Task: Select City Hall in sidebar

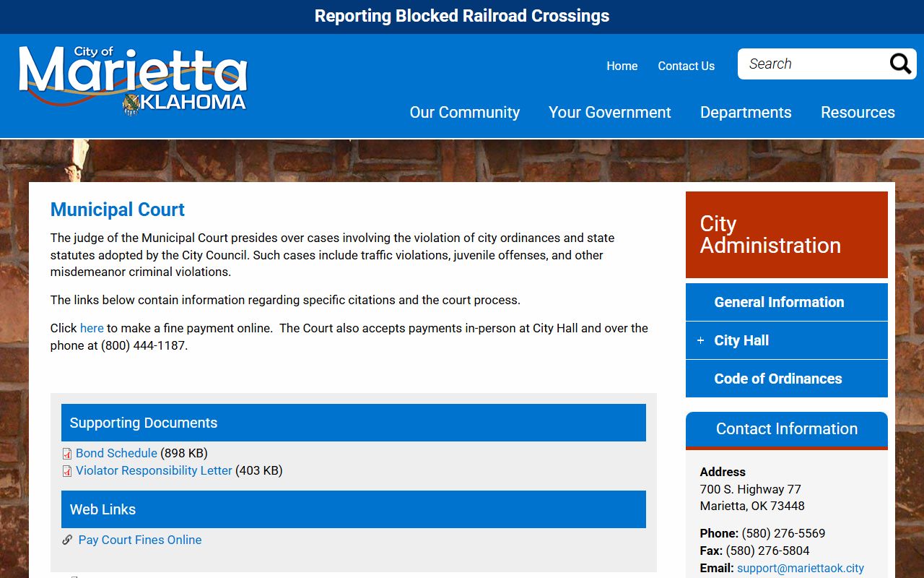Action: coord(787,340)
